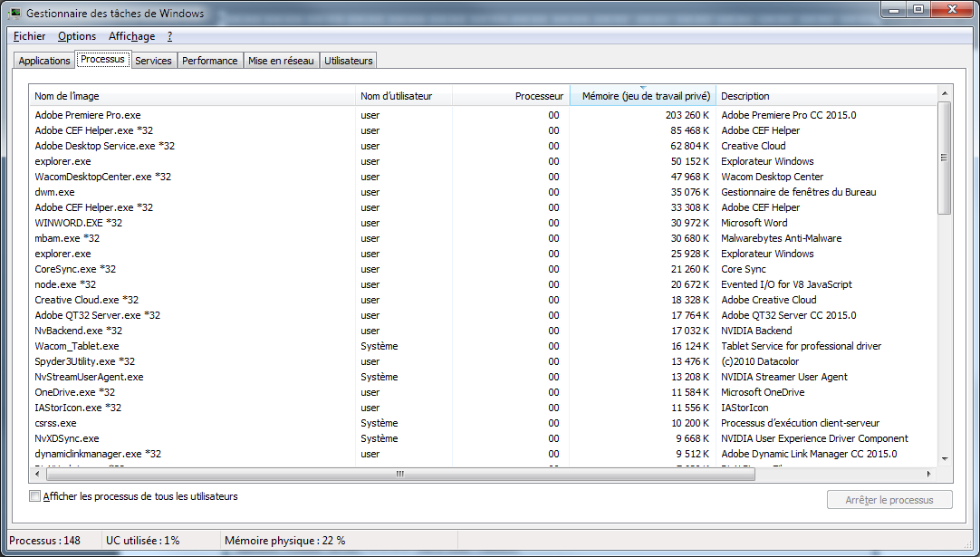
Task: Click the UC utilisée : 1% status entry
Action: (142, 541)
